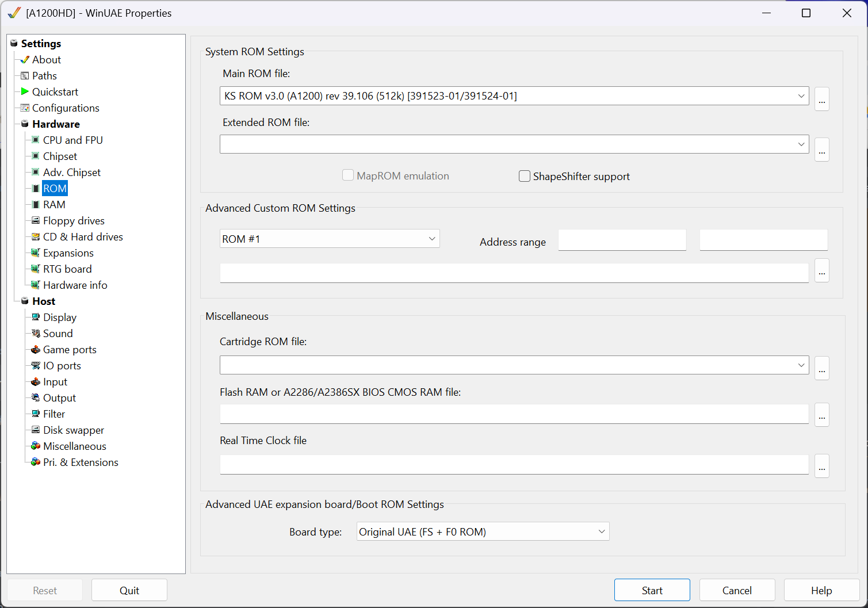Expand the ROM #1 selector dropdown

coord(431,239)
